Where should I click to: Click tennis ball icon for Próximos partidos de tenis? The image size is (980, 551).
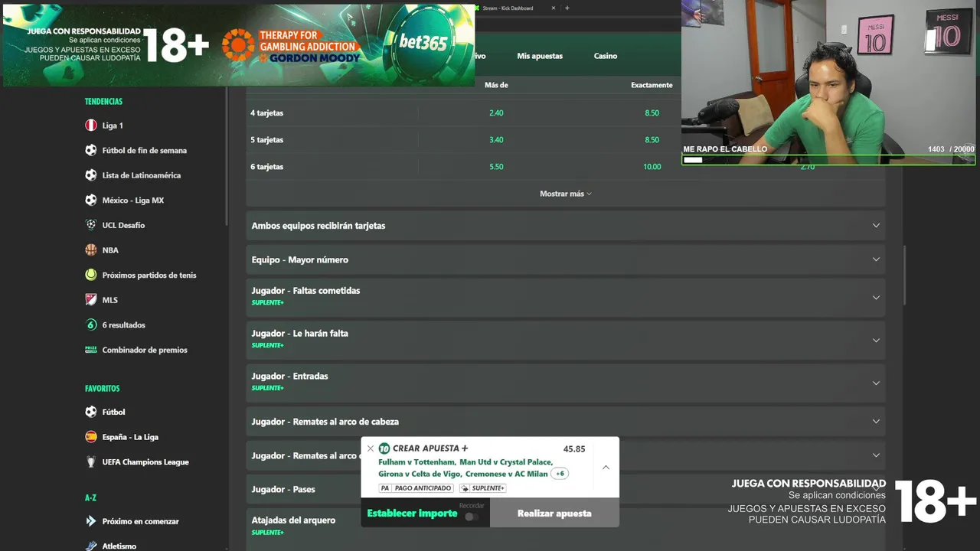point(91,275)
